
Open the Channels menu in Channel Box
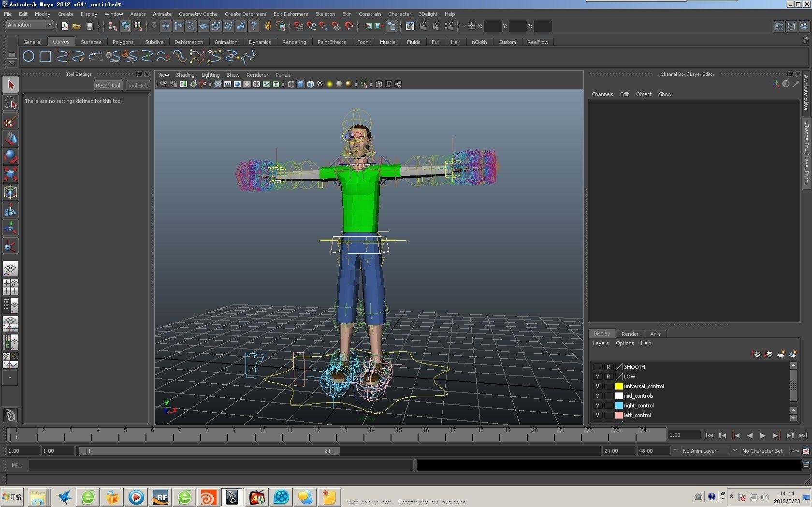(602, 94)
